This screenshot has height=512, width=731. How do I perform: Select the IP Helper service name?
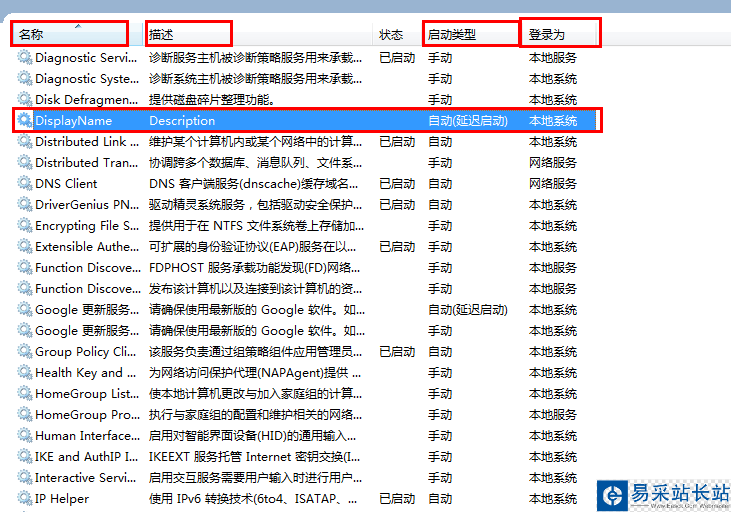62,498
